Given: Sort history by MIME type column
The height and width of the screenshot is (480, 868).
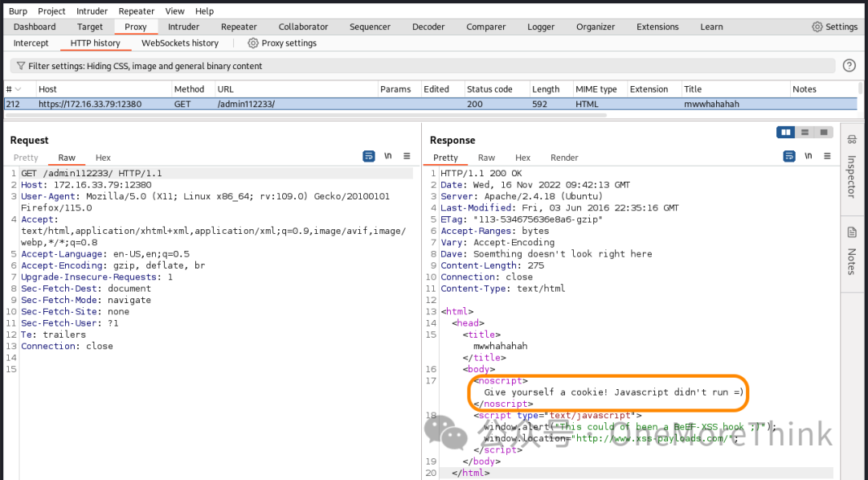Looking at the screenshot, I should click(x=600, y=89).
